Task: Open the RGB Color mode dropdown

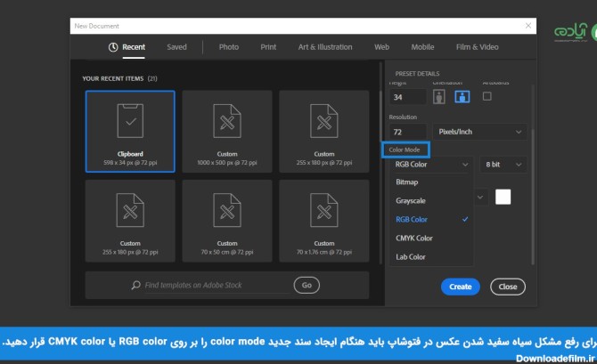Action: (431, 165)
